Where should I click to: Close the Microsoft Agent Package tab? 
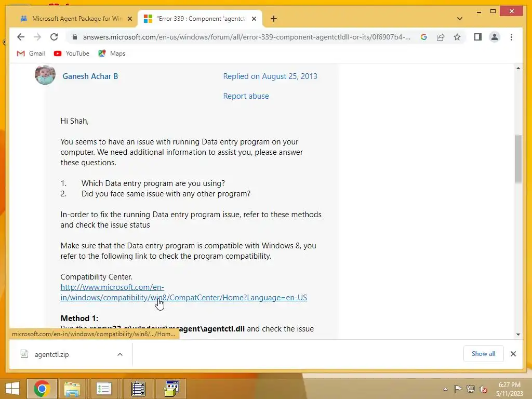pyautogui.click(x=129, y=19)
